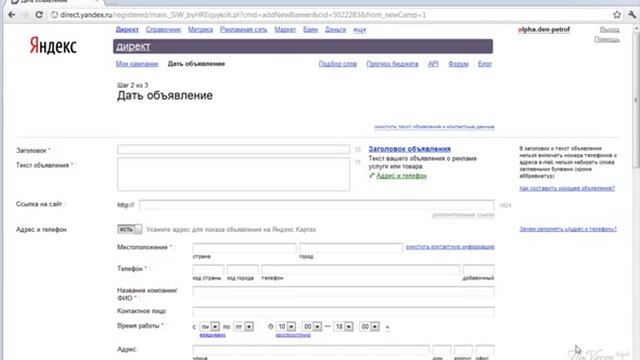Image resolution: width=640 pixels, height=360 pixels.
Task: Open Метрика in the top navigation
Action: 200,29
